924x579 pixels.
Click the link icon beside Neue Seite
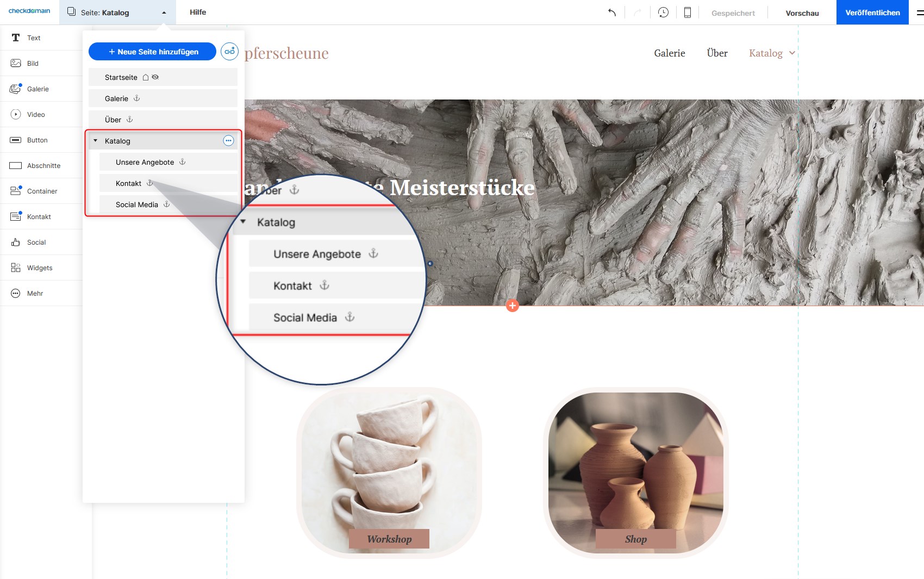(229, 52)
